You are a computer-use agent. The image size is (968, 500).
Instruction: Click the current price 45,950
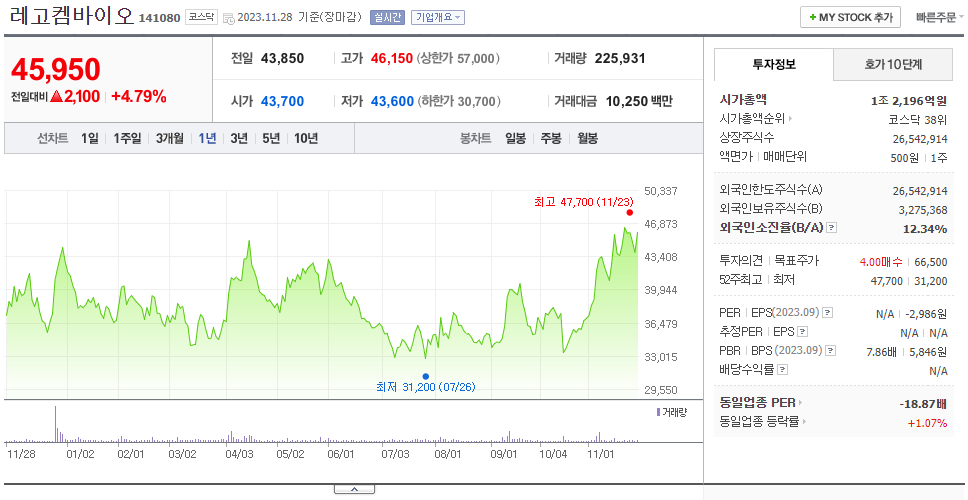click(56, 69)
